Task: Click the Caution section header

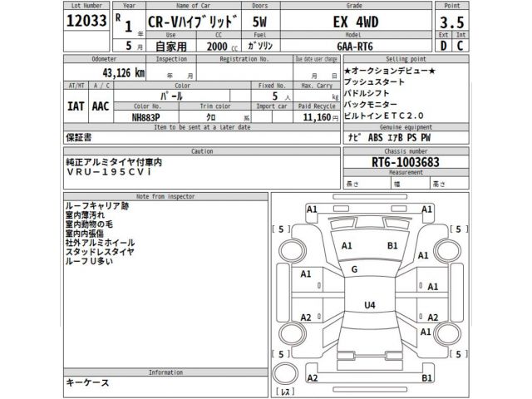Action: 202,151
